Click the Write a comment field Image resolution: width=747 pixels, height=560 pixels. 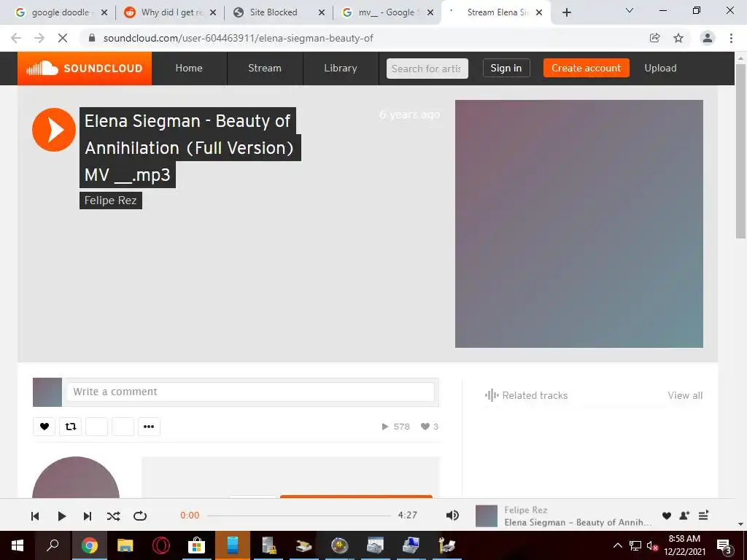(x=251, y=392)
